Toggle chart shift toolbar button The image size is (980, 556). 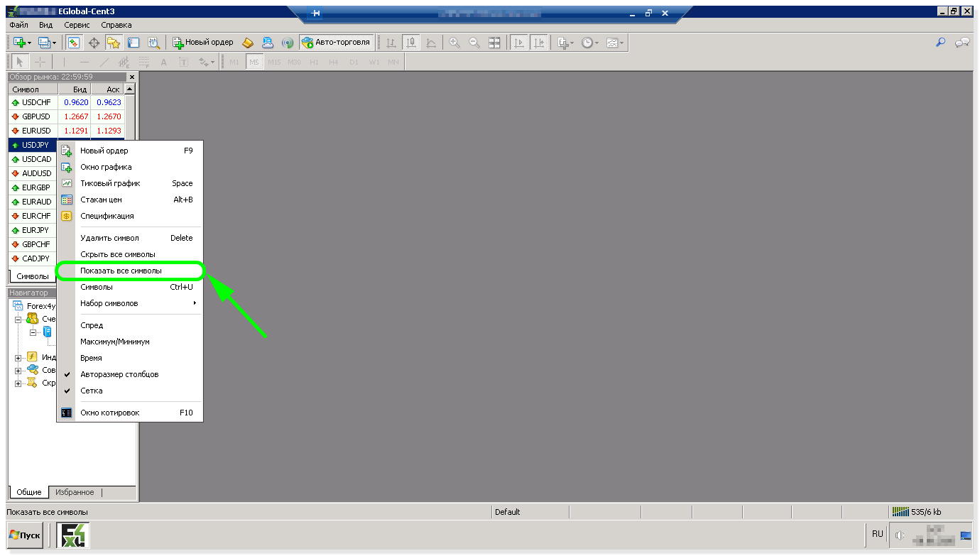click(540, 43)
